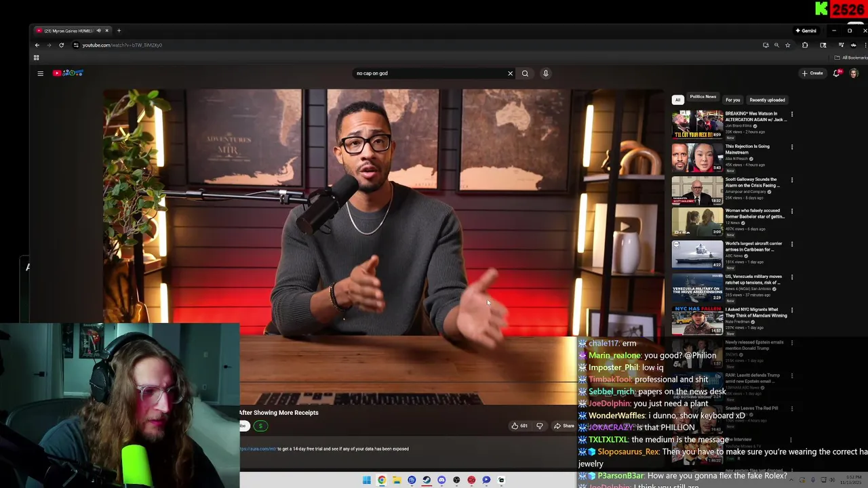The image size is (868, 488).
Task: Open options menu for 'This Rejection' video
Action: pyautogui.click(x=791, y=147)
